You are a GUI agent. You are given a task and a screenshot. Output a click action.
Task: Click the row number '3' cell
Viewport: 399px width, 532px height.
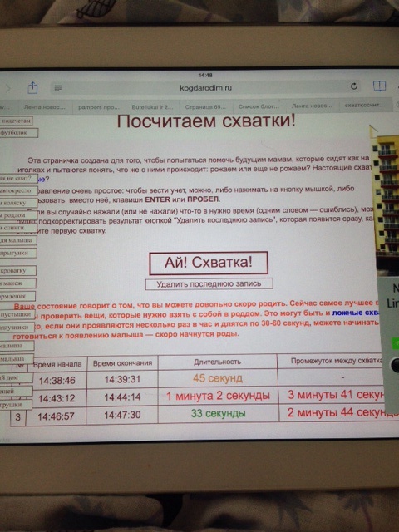(x=17, y=416)
